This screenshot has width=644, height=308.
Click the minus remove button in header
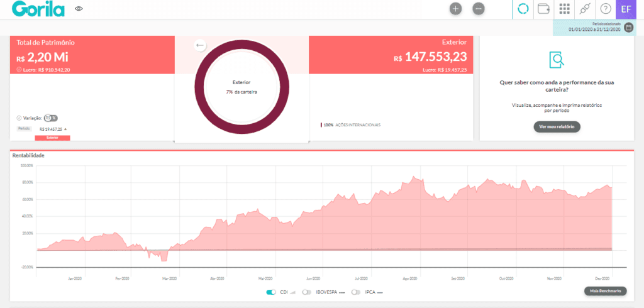click(x=479, y=9)
